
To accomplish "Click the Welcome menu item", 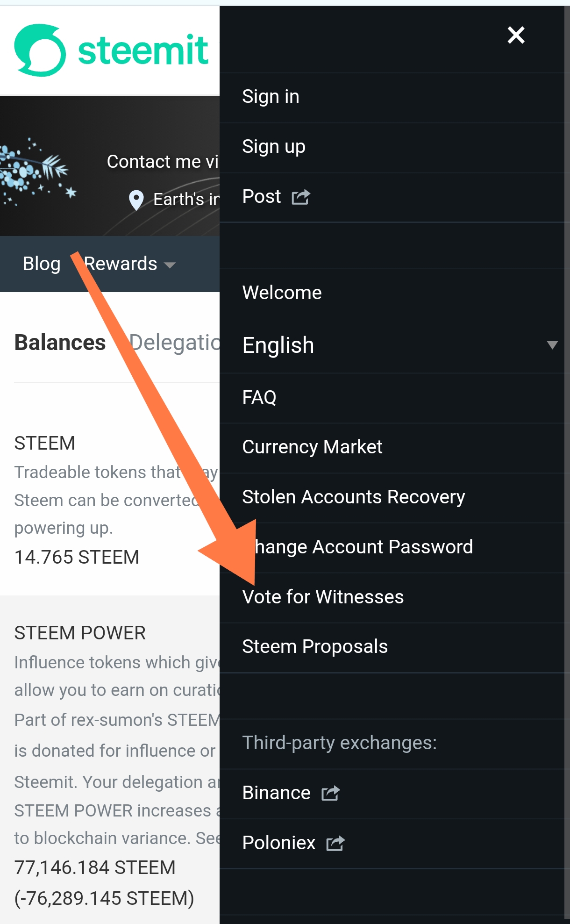I will [282, 293].
